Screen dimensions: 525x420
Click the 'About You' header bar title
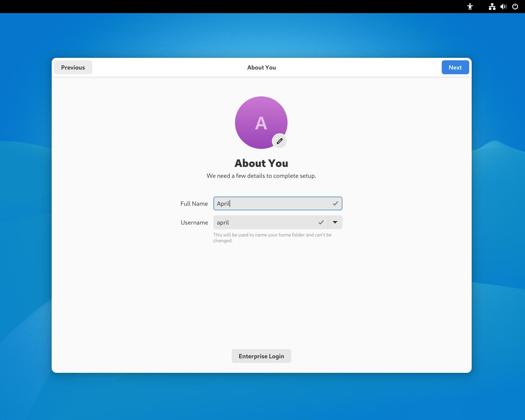click(x=262, y=67)
